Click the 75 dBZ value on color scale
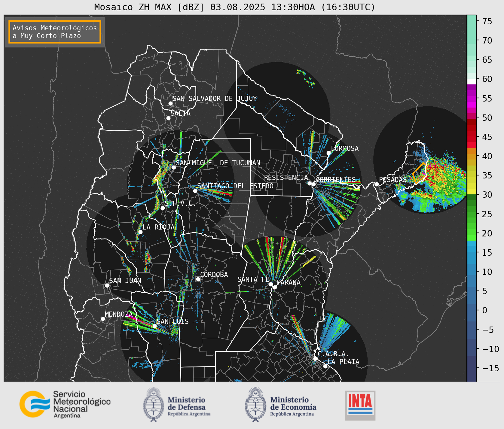This screenshot has width=504, height=429. pos(487,21)
